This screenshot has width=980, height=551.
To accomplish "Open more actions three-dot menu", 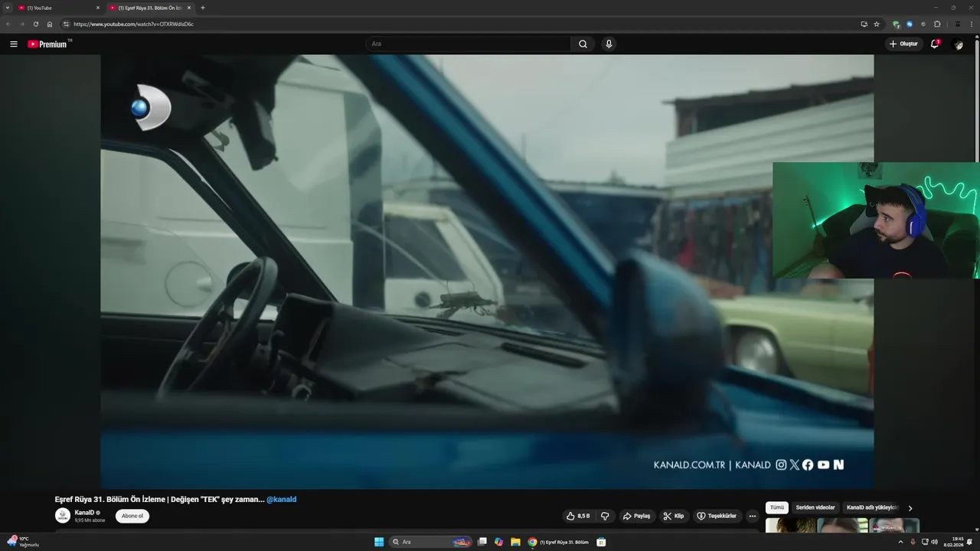I will [752, 516].
